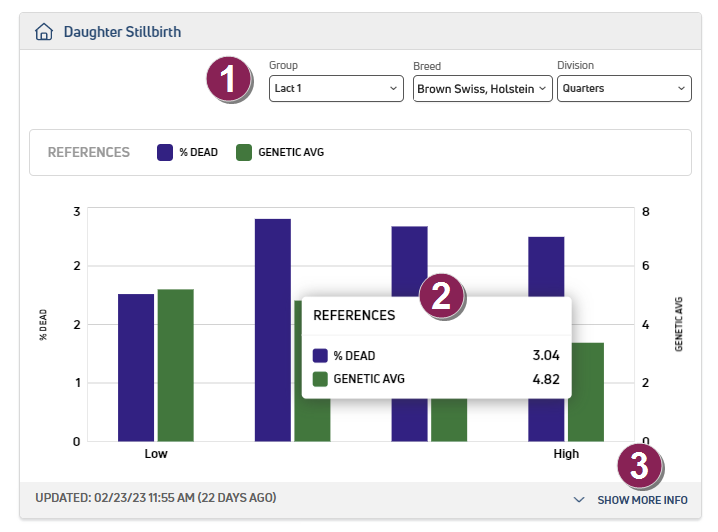The image size is (718, 532).
Task: Open the Breed dropdown with Brown Swiss, Holstein
Action: click(x=482, y=89)
